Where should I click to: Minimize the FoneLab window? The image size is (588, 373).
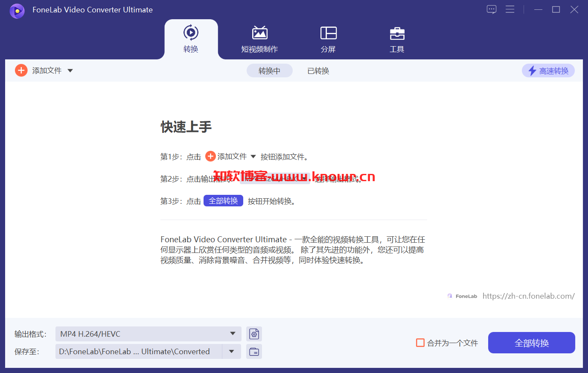tap(538, 9)
